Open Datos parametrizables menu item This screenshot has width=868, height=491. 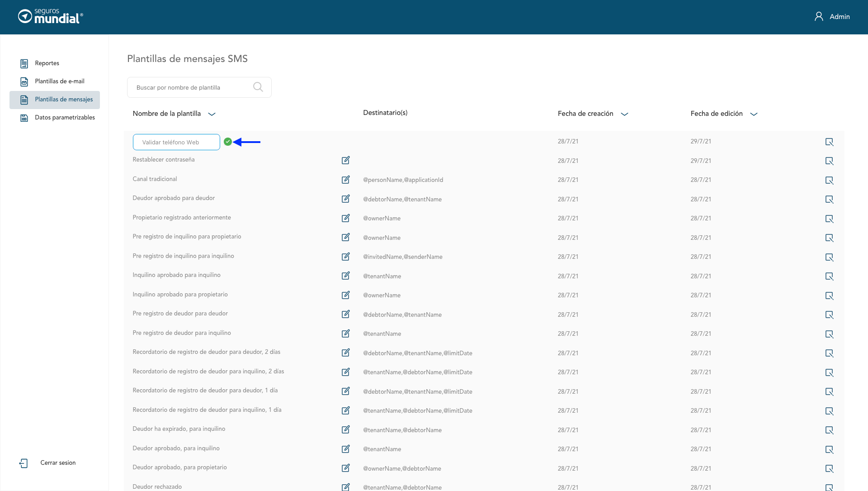[65, 118]
